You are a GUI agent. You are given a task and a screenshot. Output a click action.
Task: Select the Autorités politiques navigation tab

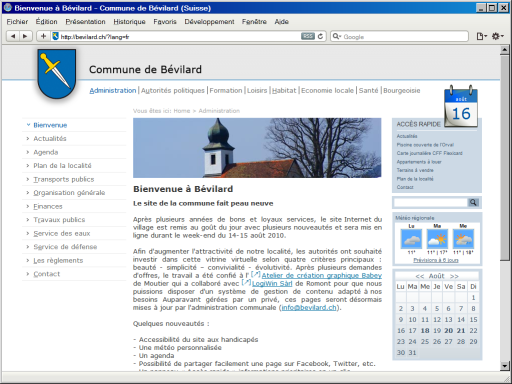173,91
